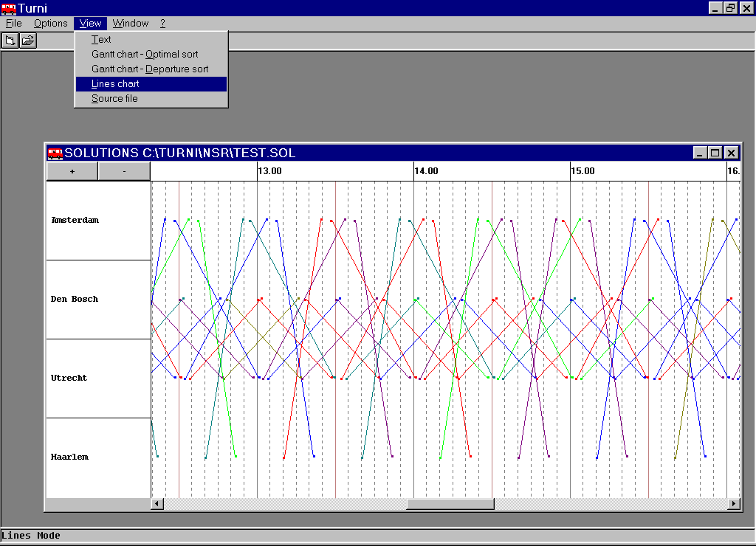Open Source file from View menu
Screen dimensions: 756x546
(114, 98)
